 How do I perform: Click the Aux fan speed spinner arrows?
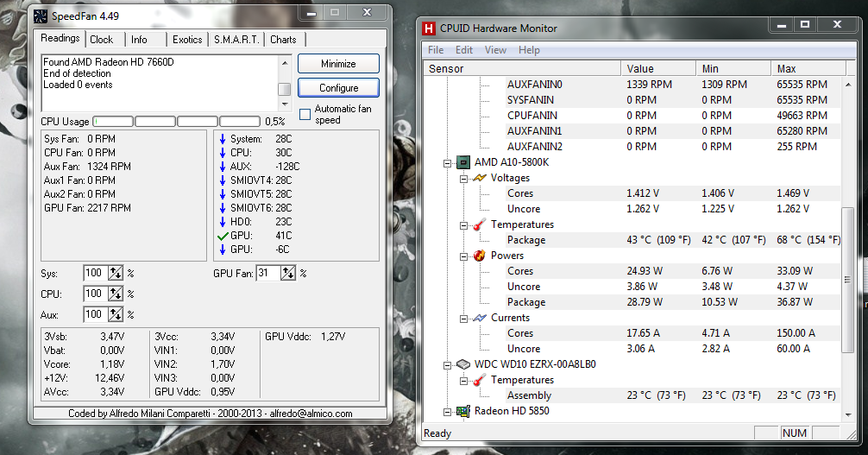pos(115,315)
